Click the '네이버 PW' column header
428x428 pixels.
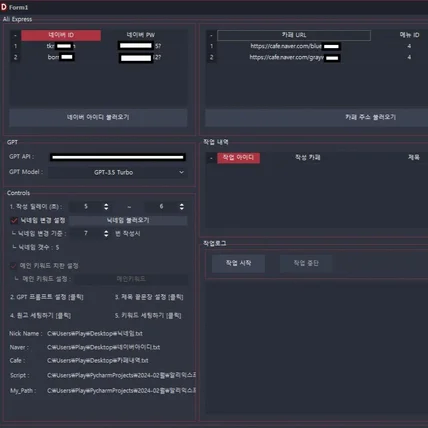(x=141, y=35)
